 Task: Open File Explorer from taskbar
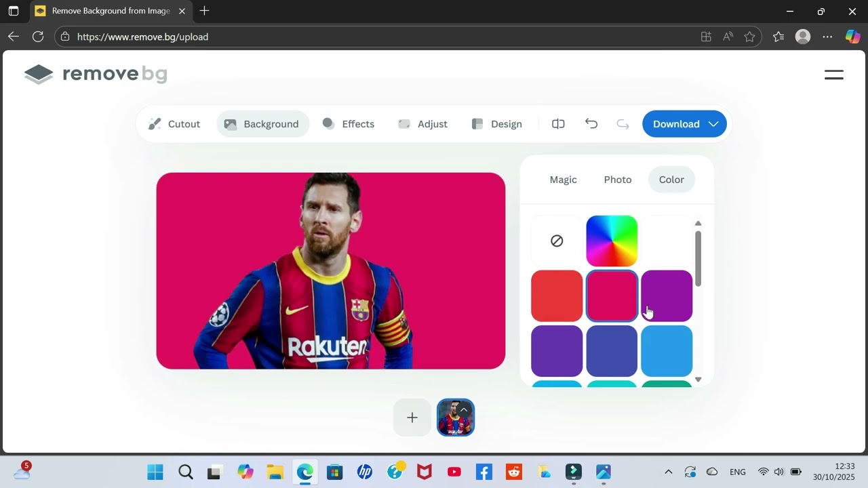click(x=275, y=472)
